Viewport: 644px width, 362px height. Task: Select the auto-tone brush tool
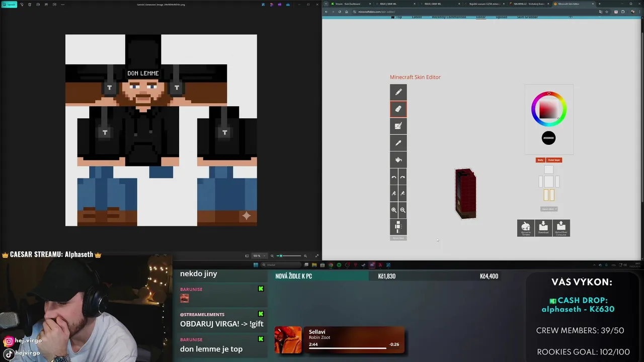click(x=398, y=126)
